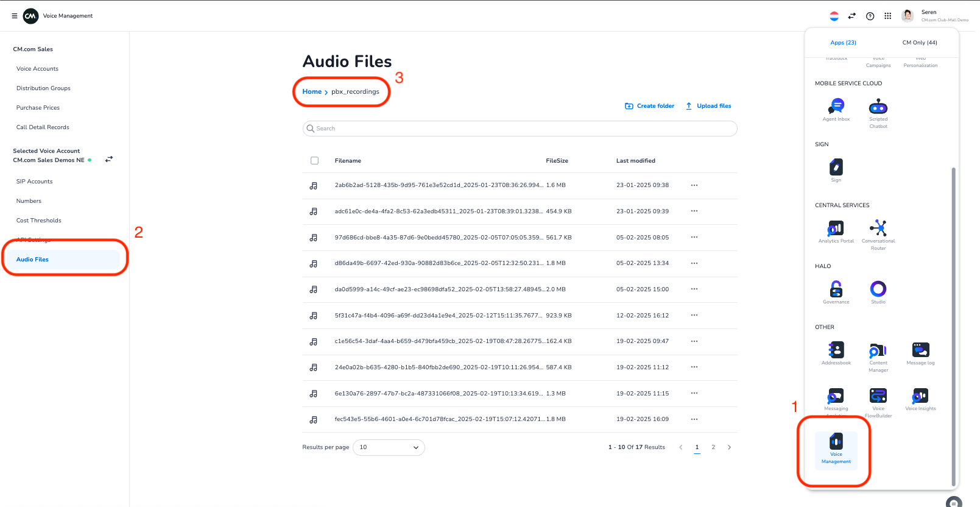
Task: Click the Upload files button
Action: 708,106
